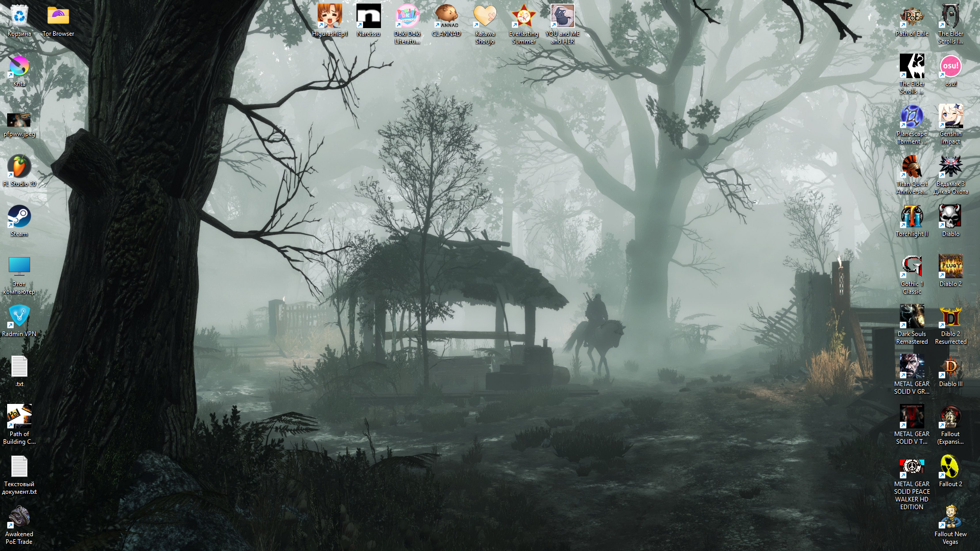Select the Текстовый документ.txt file
Viewport: 980px width, 551px height.
[x=19, y=475]
